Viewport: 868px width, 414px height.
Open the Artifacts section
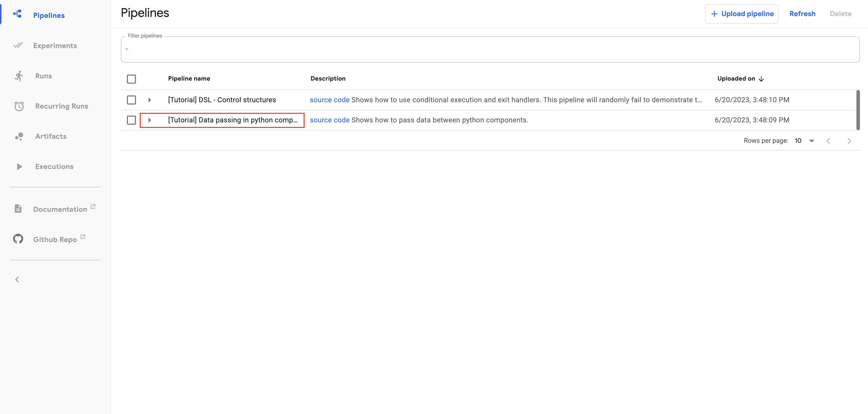pyautogui.click(x=51, y=136)
